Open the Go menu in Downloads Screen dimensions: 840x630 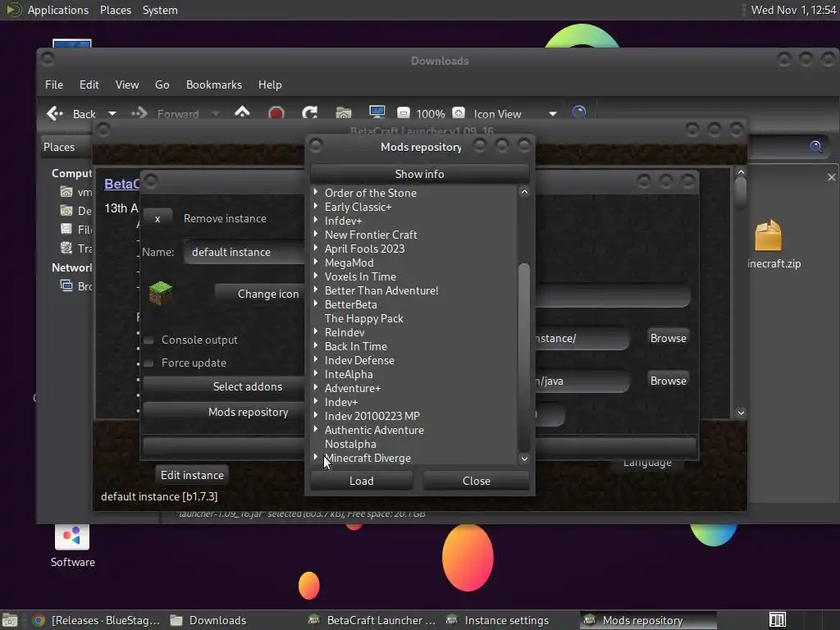pos(162,84)
